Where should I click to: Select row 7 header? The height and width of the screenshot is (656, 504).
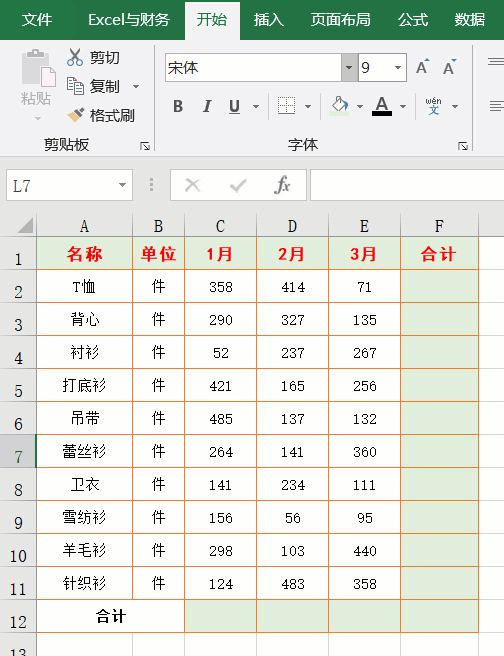click(18, 451)
